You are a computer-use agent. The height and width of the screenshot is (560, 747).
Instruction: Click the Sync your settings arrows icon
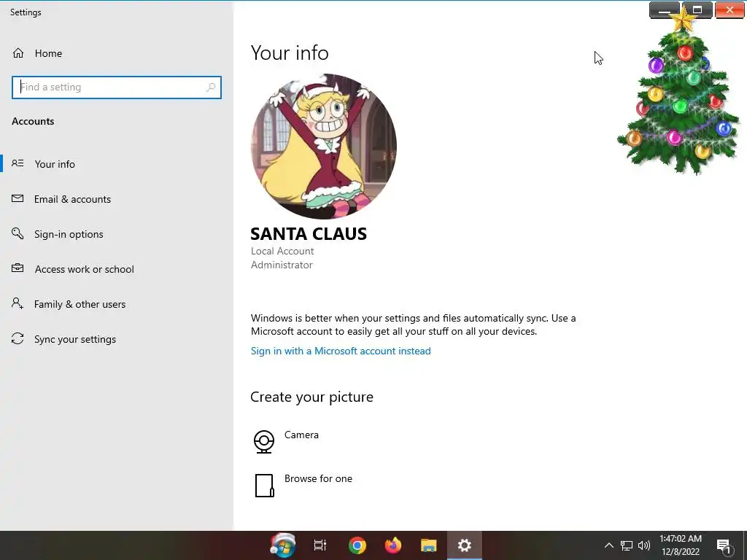coord(18,338)
